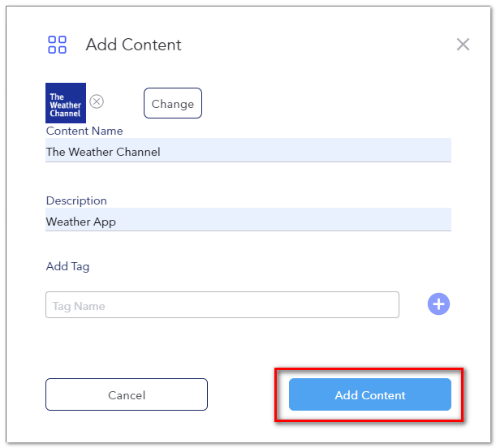Click the Add Content dialog title text
The height and width of the screenshot is (448, 496).
coord(133,45)
